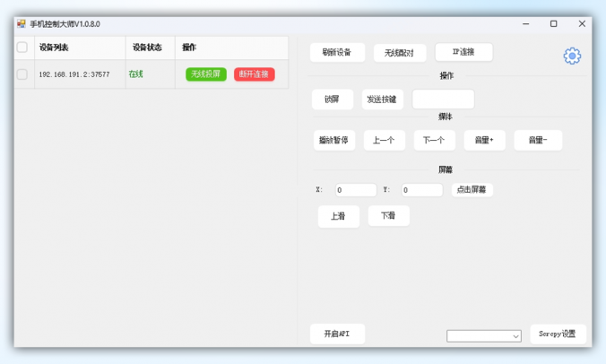This screenshot has width=606, height=364.
Task: Click the 无线配对 button
Action: [400, 53]
